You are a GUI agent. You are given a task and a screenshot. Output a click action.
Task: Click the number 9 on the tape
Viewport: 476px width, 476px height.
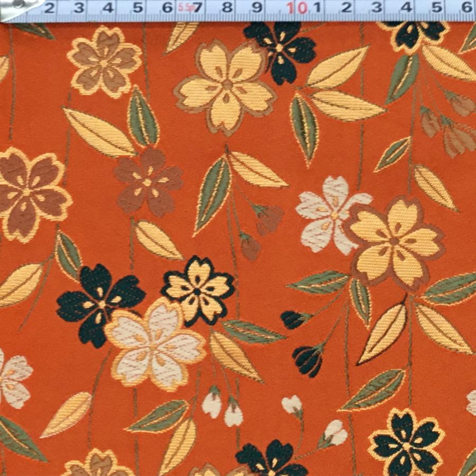point(257,7)
